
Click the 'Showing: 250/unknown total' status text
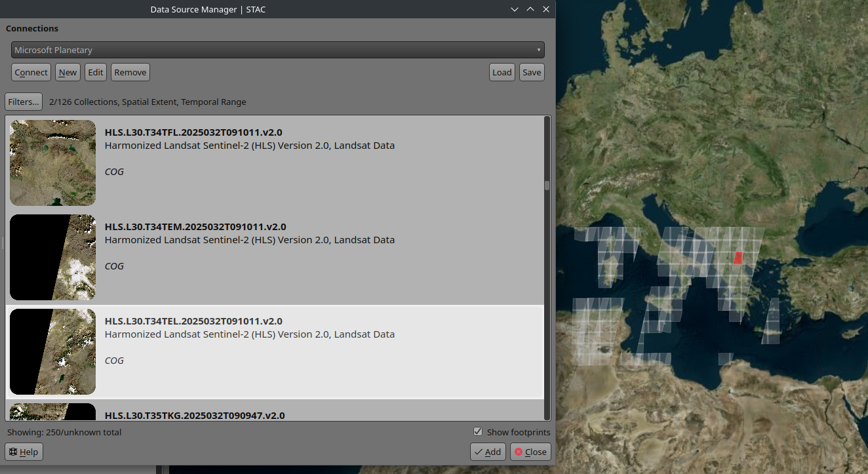pyautogui.click(x=64, y=433)
